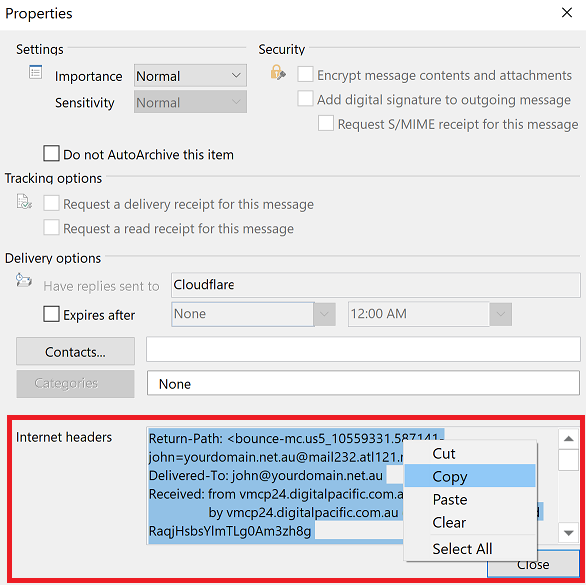This screenshot has width=588, height=585.
Task: Click the empty Contacts text field
Action: pos(363,349)
